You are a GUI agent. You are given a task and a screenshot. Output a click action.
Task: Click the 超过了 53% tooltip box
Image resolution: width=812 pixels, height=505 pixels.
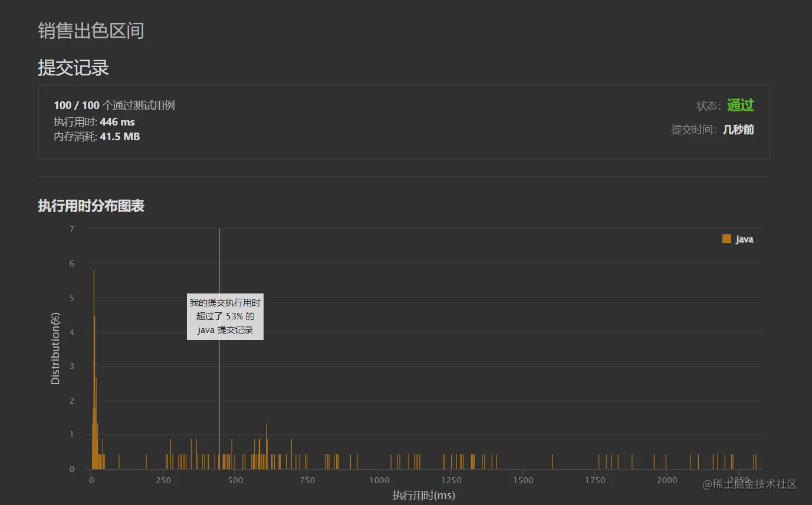pos(225,316)
